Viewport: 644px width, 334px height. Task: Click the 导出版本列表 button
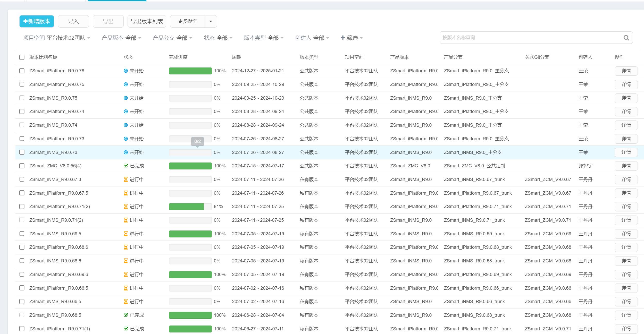(x=147, y=21)
